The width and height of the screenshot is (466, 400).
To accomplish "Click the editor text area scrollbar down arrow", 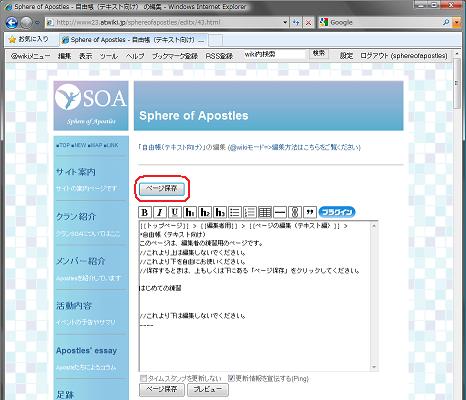I will click(374, 367).
